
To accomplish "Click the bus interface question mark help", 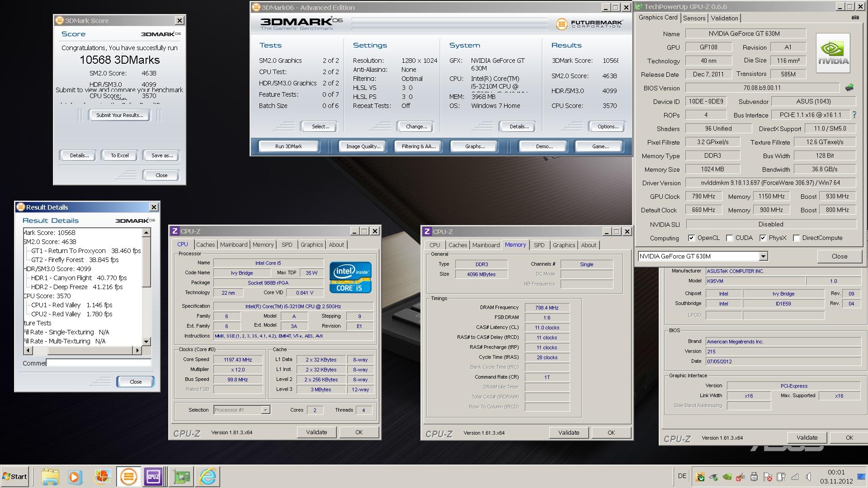I will click(854, 115).
